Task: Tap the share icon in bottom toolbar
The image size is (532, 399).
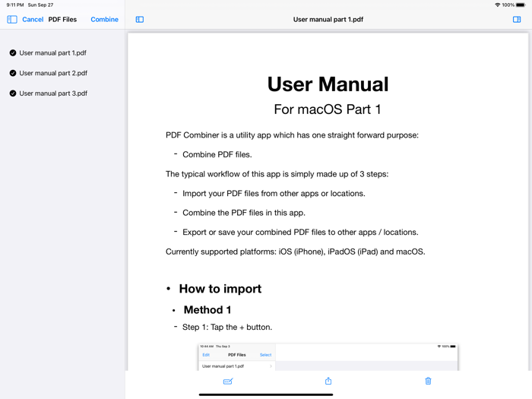Action: click(328, 381)
